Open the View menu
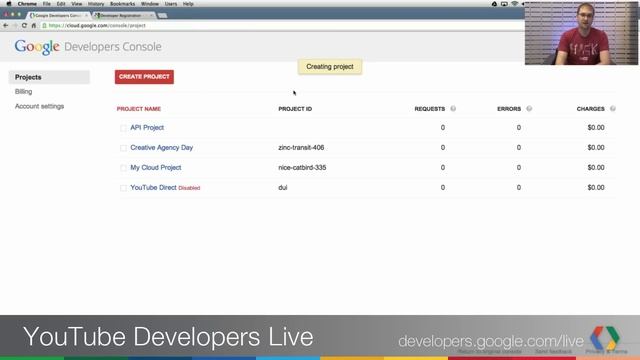640x360 pixels. point(77,4)
